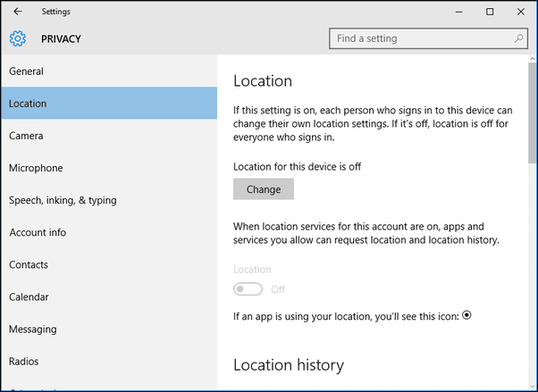
Task: Go to Speech, inking, & typing
Action: click(x=109, y=200)
